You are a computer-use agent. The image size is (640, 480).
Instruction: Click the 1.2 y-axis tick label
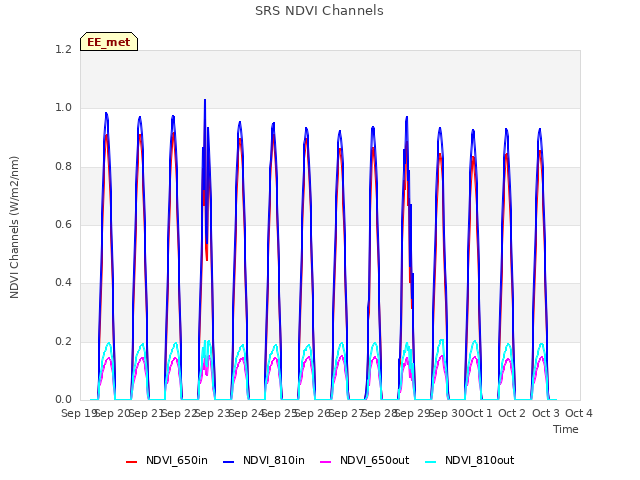click(x=63, y=49)
